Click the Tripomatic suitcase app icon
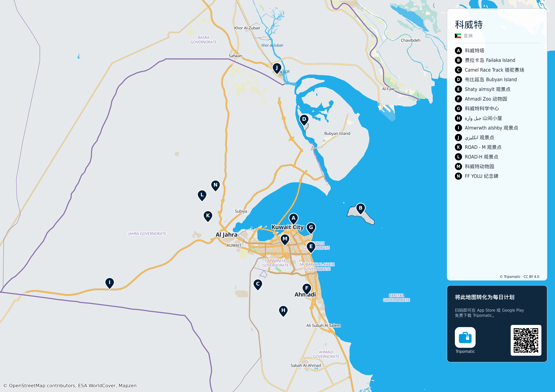The height and width of the screenshot is (392, 555). (x=465, y=337)
